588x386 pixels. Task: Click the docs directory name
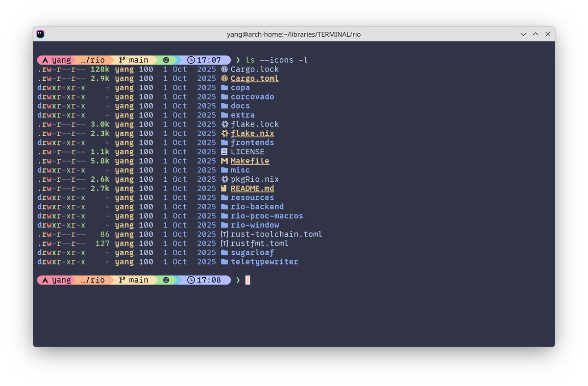pos(240,106)
